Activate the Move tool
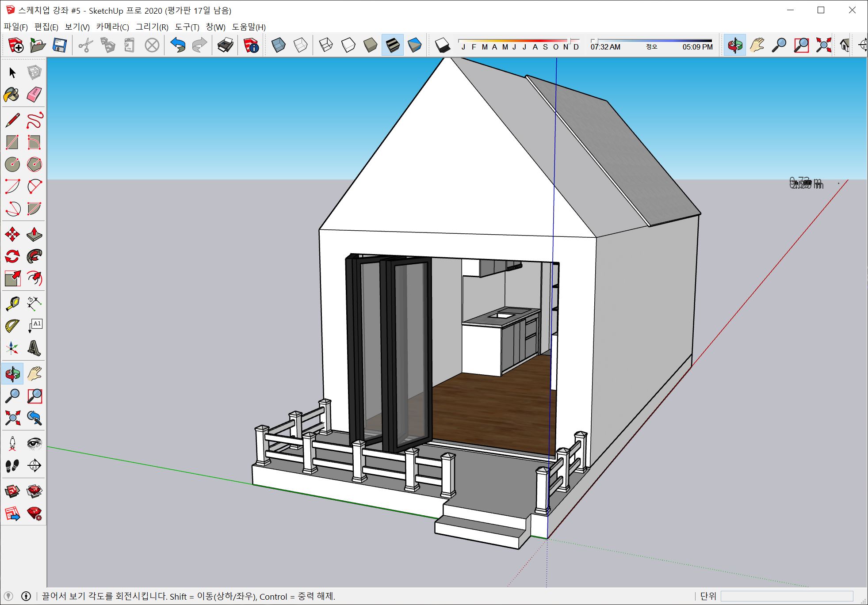This screenshot has width=868, height=605. [x=12, y=234]
